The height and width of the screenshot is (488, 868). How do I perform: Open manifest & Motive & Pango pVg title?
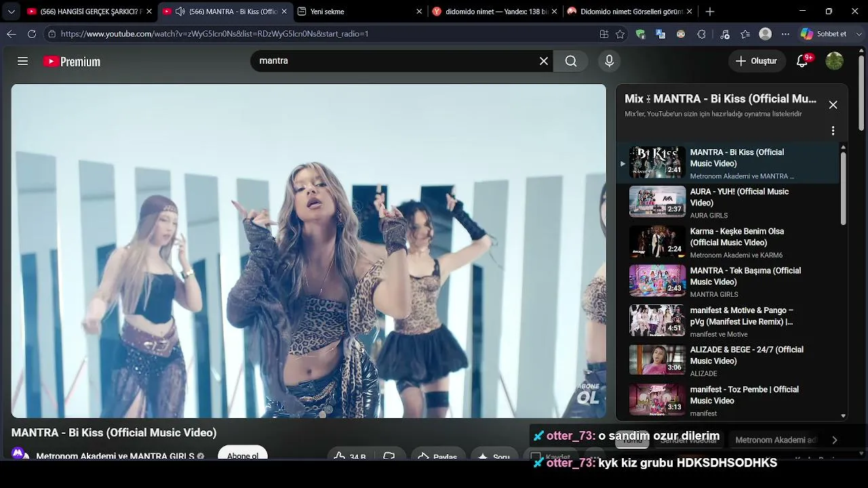741,316
